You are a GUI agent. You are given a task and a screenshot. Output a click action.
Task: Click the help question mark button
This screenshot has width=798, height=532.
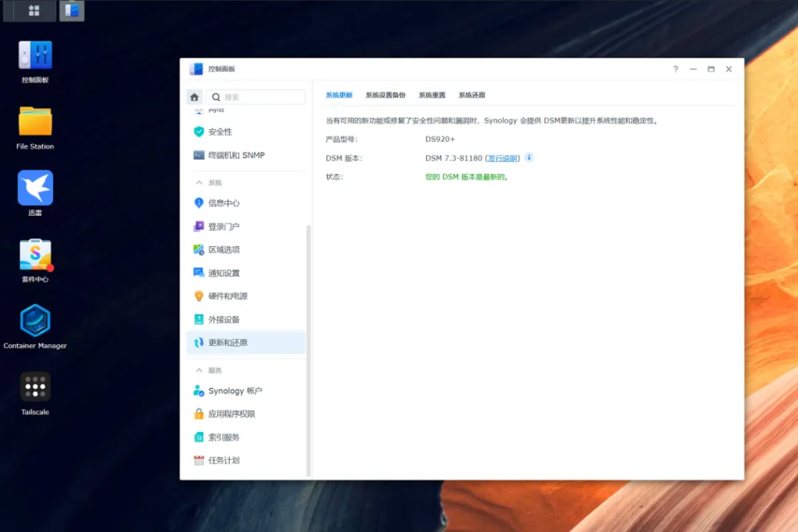[676, 69]
